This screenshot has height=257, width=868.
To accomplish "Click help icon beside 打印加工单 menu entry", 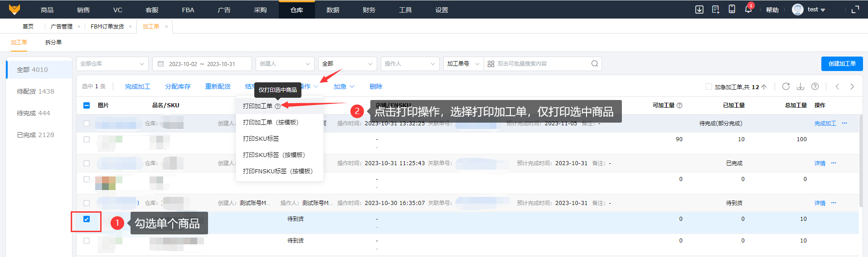I will [277, 106].
